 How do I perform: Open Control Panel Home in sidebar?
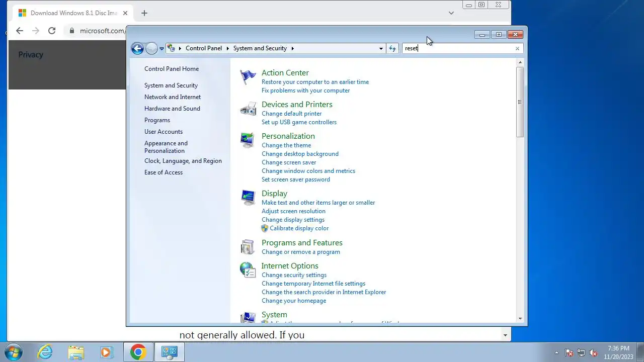[x=172, y=69]
